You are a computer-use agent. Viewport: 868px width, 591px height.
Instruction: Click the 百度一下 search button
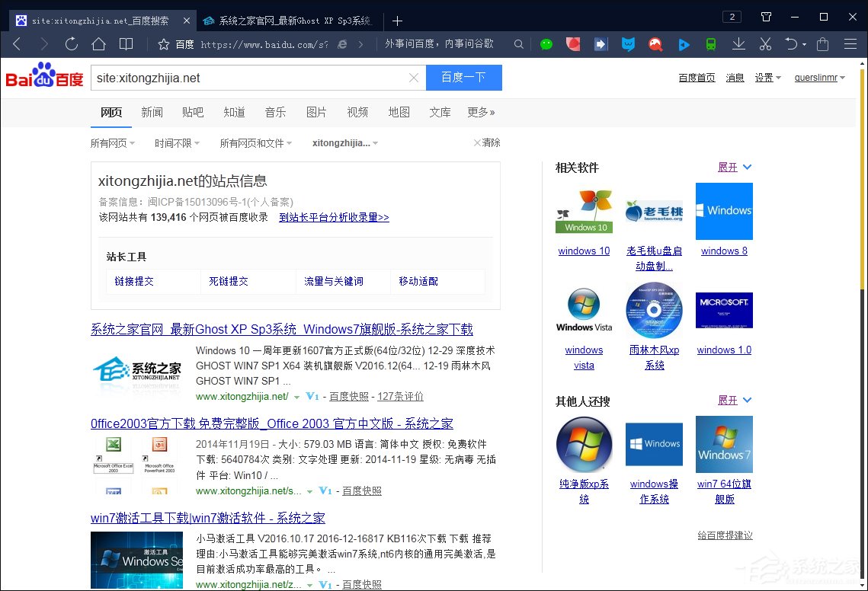pos(463,78)
